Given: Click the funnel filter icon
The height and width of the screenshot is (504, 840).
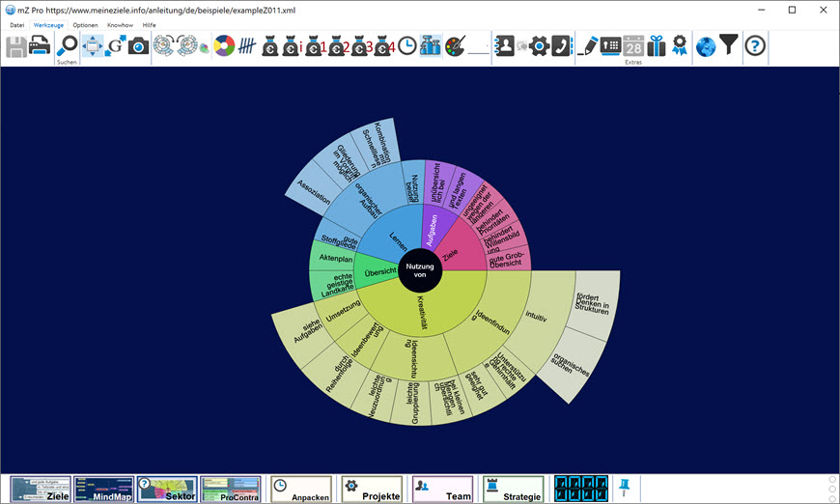Looking at the screenshot, I should click(x=729, y=45).
